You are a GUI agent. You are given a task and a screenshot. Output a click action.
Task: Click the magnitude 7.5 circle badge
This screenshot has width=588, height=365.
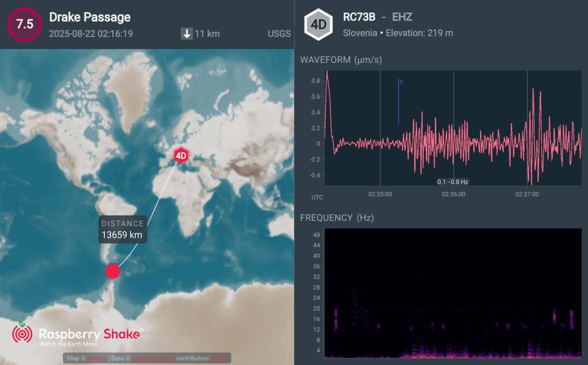24,24
